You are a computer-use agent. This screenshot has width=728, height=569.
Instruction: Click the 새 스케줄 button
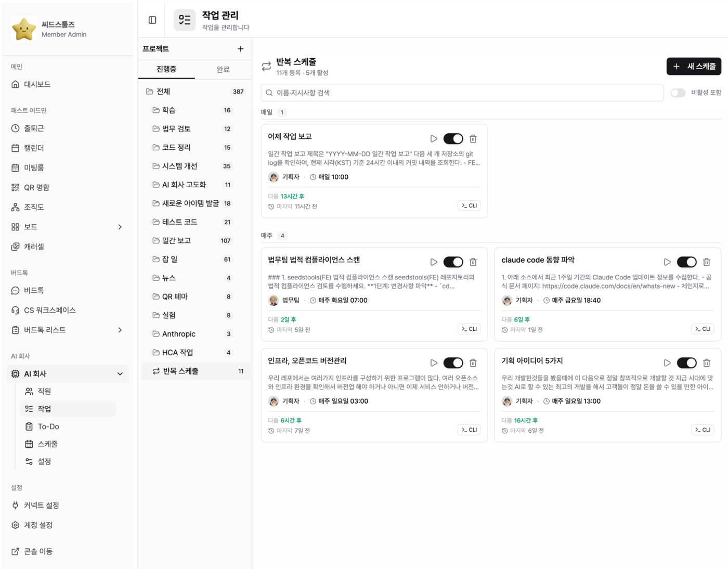coord(694,67)
